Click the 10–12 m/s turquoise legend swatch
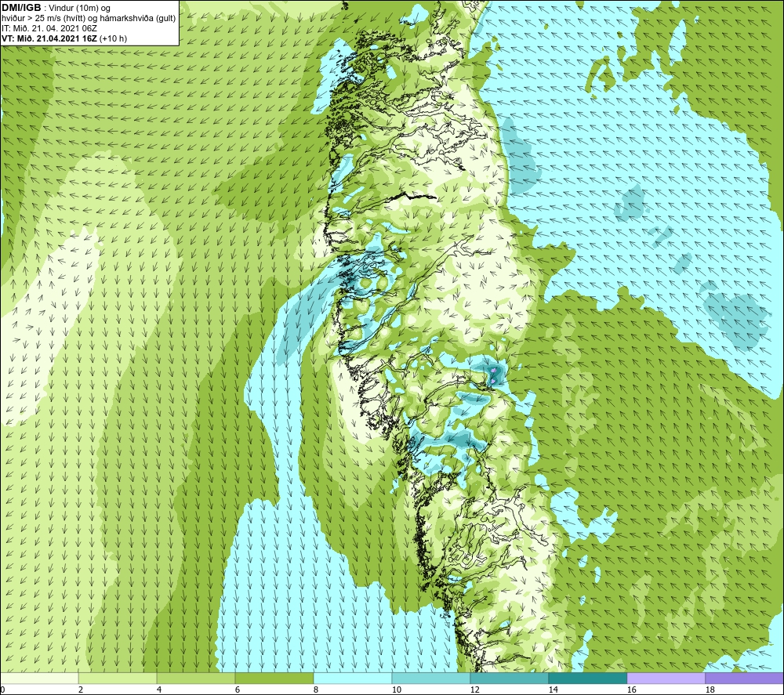The image size is (784, 695). pos(431,678)
